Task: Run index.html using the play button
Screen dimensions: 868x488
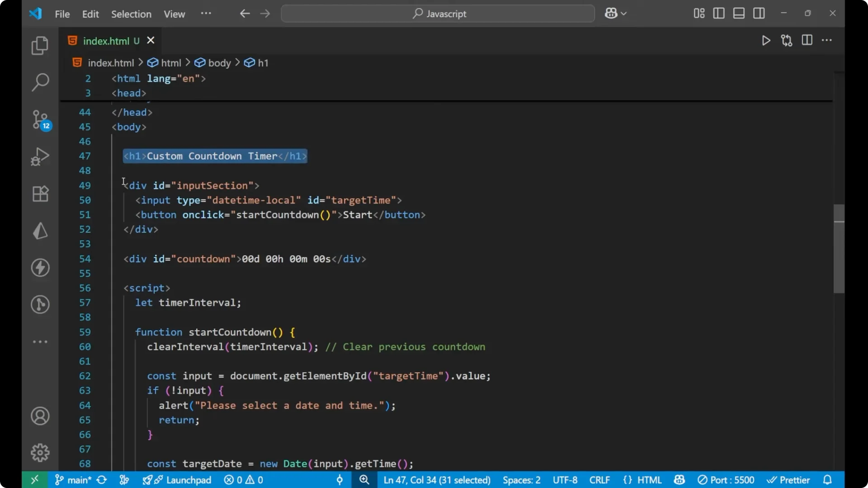Action: point(766,40)
